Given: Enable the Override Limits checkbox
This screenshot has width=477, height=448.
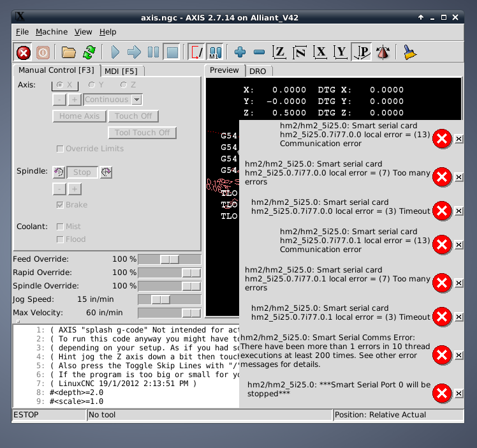Looking at the screenshot, I should point(91,149).
